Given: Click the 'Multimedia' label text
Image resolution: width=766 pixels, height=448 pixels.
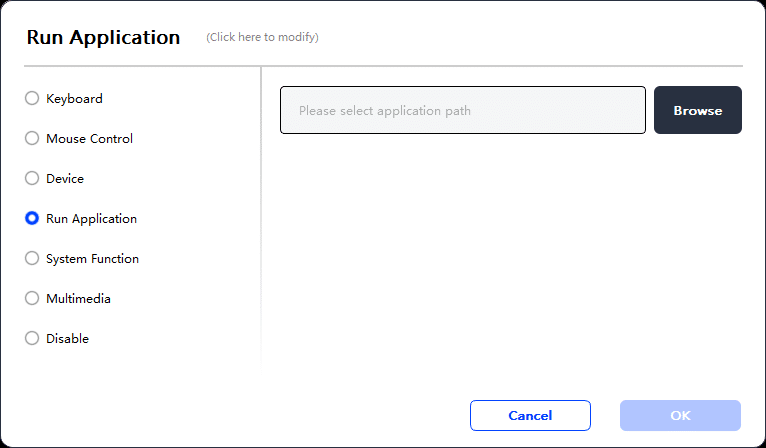Looking at the screenshot, I should (x=78, y=299).
